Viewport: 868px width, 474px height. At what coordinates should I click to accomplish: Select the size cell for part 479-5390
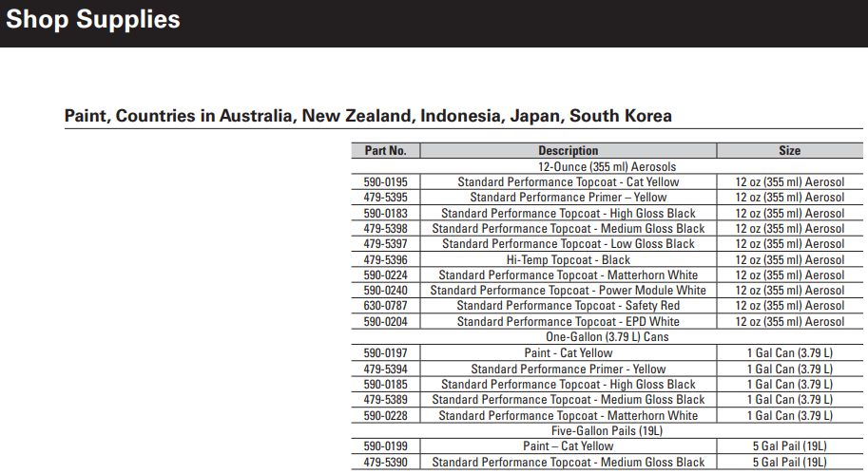(789, 462)
